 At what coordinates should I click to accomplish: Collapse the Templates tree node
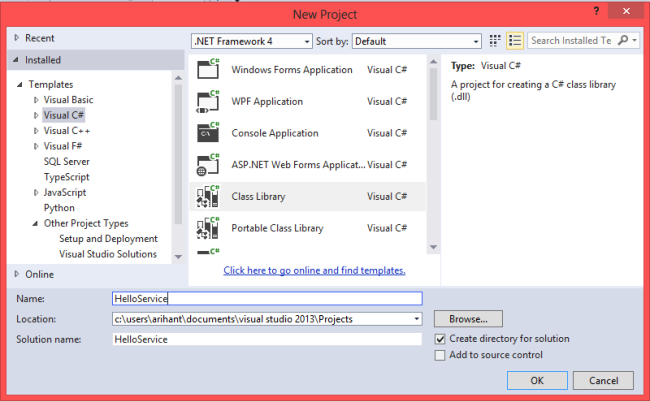pos(19,85)
